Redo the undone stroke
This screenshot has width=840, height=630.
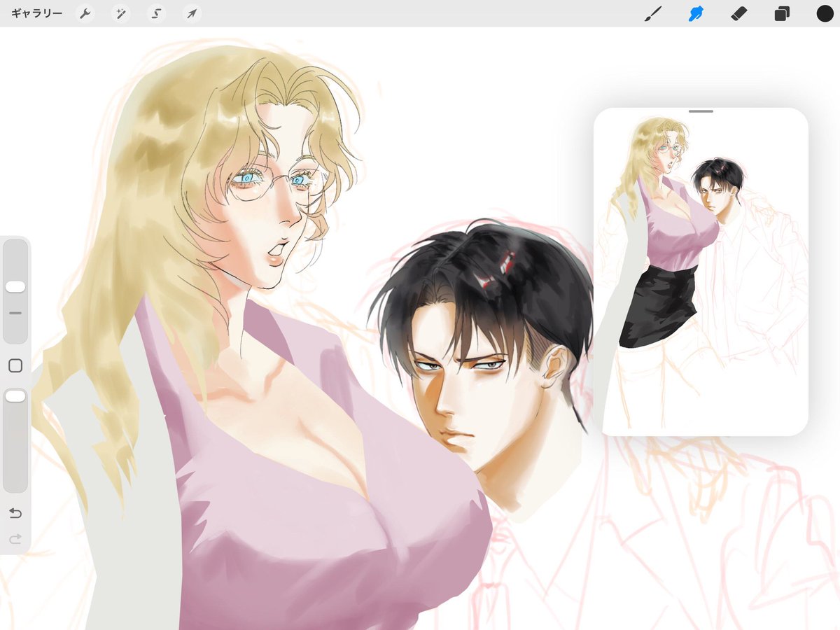[x=15, y=538]
